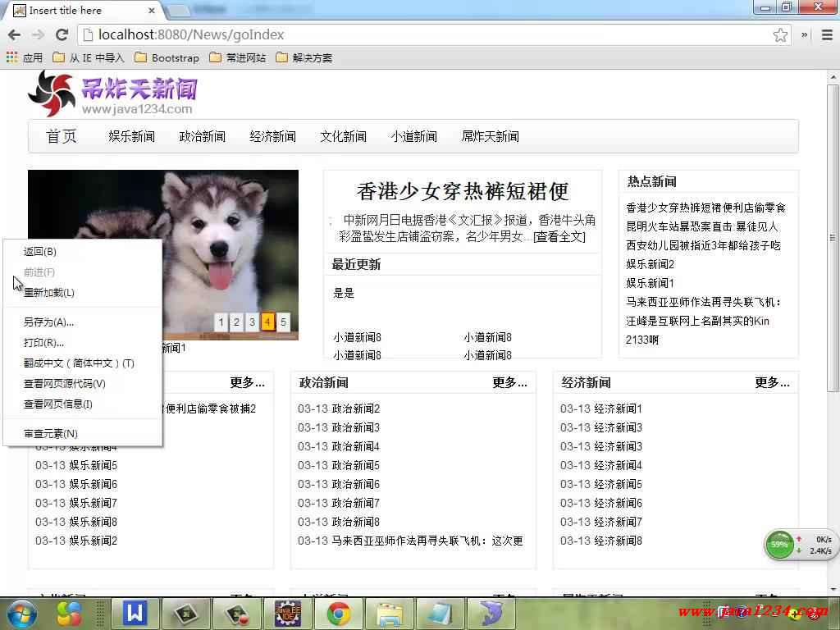Open the 政治新闻 navigation tab
This screenshot has width=840, height=630.
[203, 137]
